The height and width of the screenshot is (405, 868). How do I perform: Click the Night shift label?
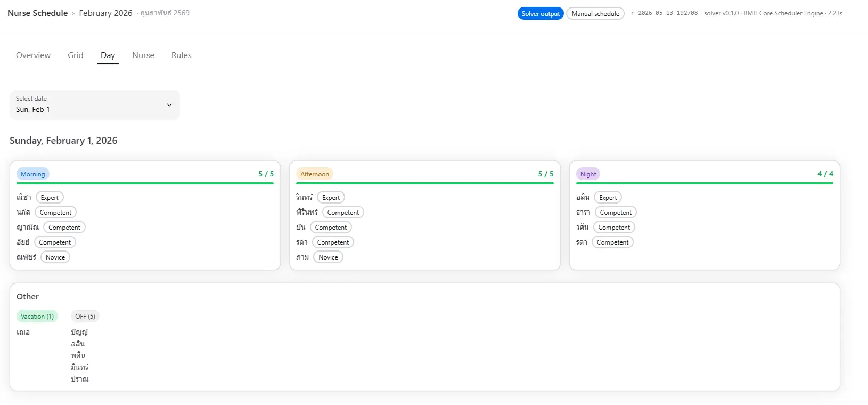pyautogui.click(x=588, y=174)
